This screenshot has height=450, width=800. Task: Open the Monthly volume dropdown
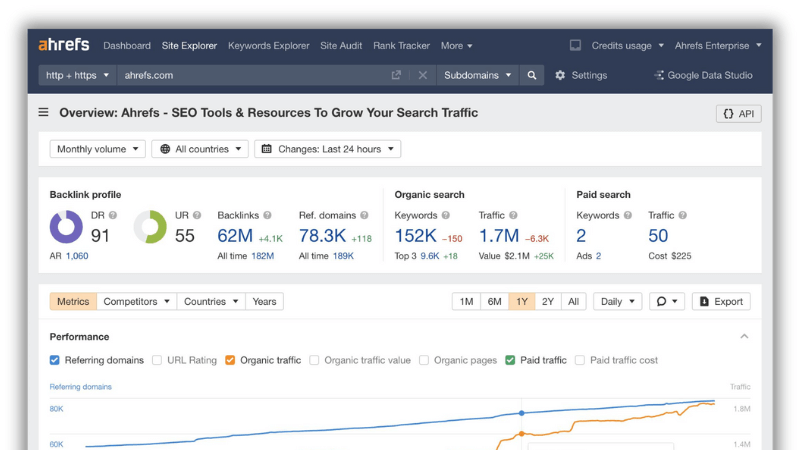coord(97,149)
